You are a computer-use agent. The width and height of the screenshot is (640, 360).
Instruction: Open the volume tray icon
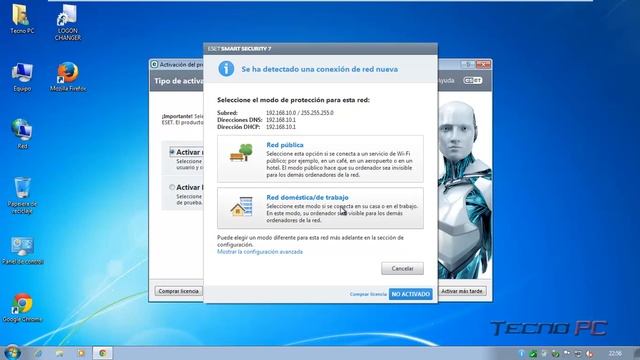tap(589, 354)
